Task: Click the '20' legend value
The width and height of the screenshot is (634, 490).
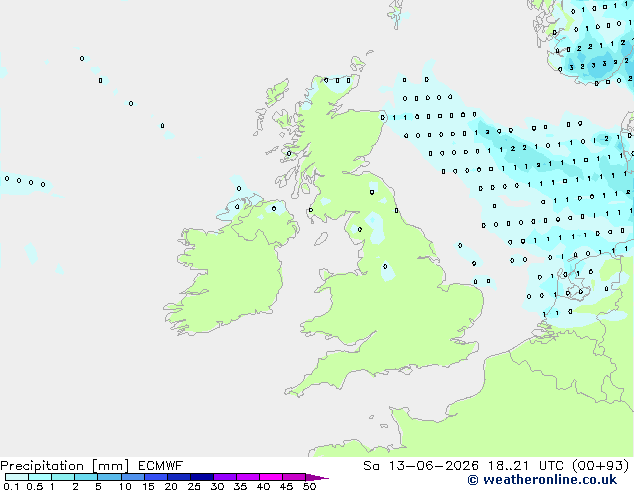Action: [x=171, y=486]
